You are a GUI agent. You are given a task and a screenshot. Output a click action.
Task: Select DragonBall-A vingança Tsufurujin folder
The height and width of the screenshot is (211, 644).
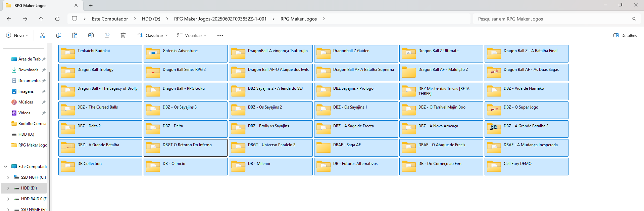coord(271,54)
